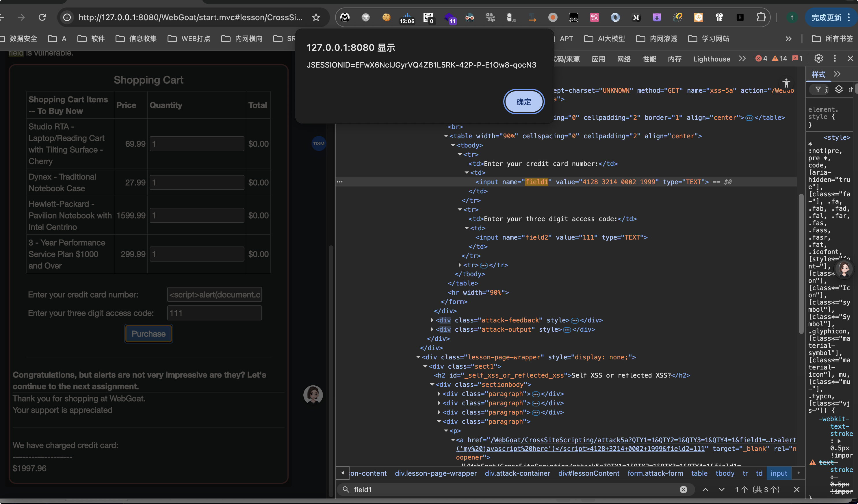The height and width of the screenshot is (504, 858).
Task: Toggle the accessibility tree view button
Action: pos(786,83)
